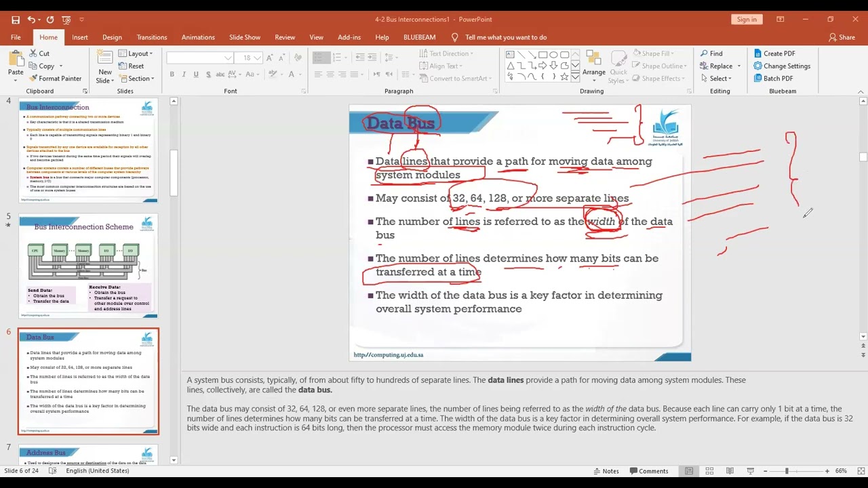Open the Quick Styles gallery

[x=618, y=66]
